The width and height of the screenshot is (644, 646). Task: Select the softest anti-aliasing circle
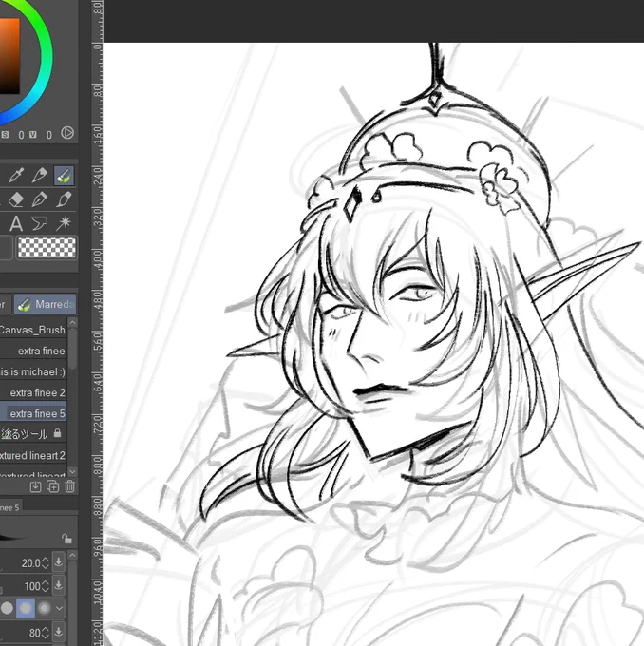pyautogui.click(x=44, y=608)
